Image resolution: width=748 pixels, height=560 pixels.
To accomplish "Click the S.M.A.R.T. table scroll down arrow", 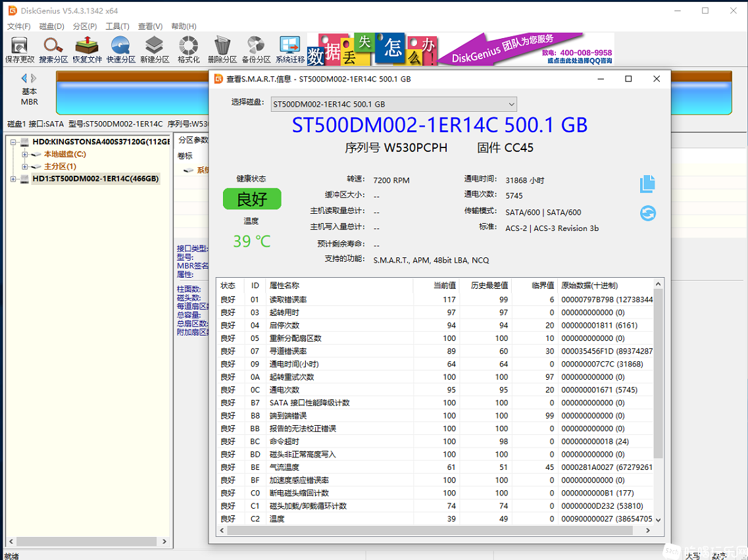I will coord(658,520).
